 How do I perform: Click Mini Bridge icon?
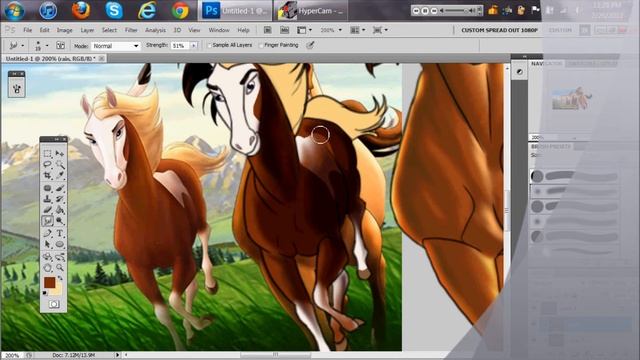[x=284, y=30]
